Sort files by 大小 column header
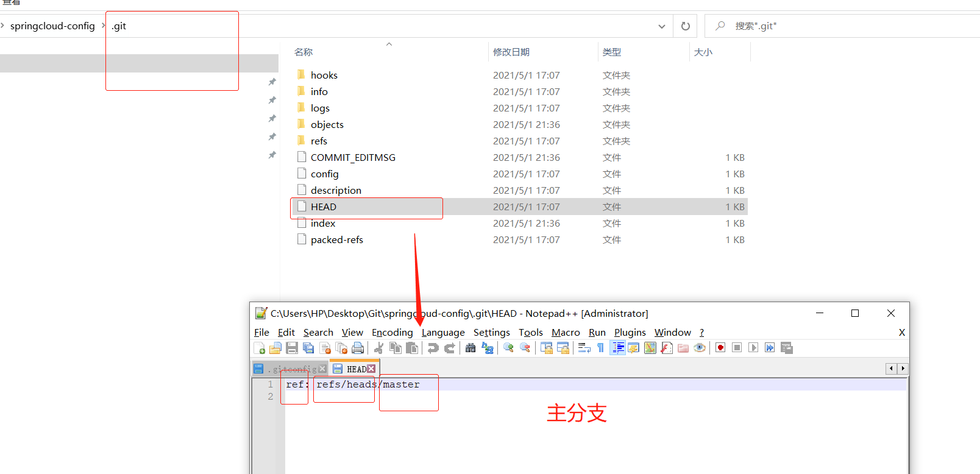Screen dimensions: 980x474 (703, 52)
